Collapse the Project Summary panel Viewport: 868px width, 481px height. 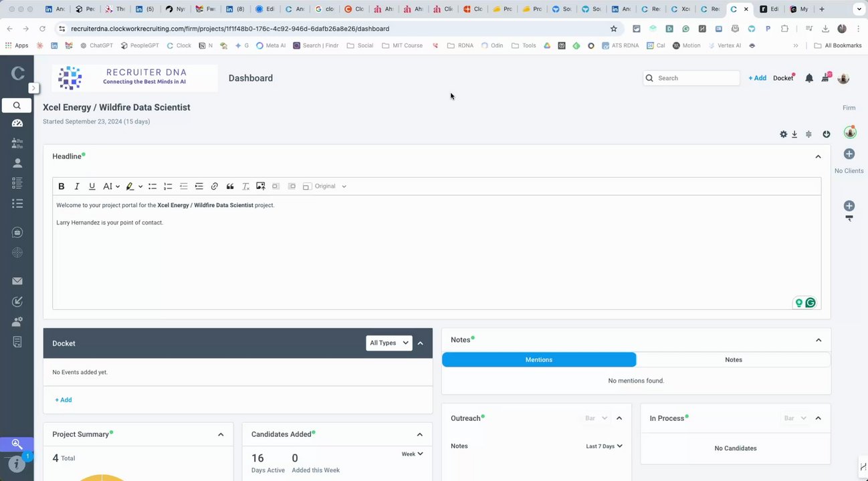221,434
